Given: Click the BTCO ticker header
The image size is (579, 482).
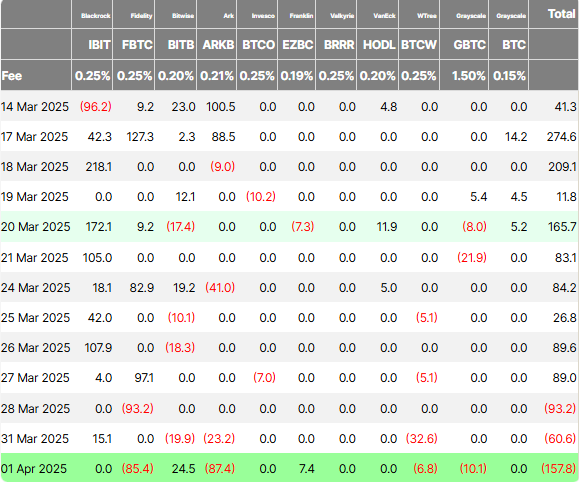Looking at the screenshot, I should coord(258,45).
